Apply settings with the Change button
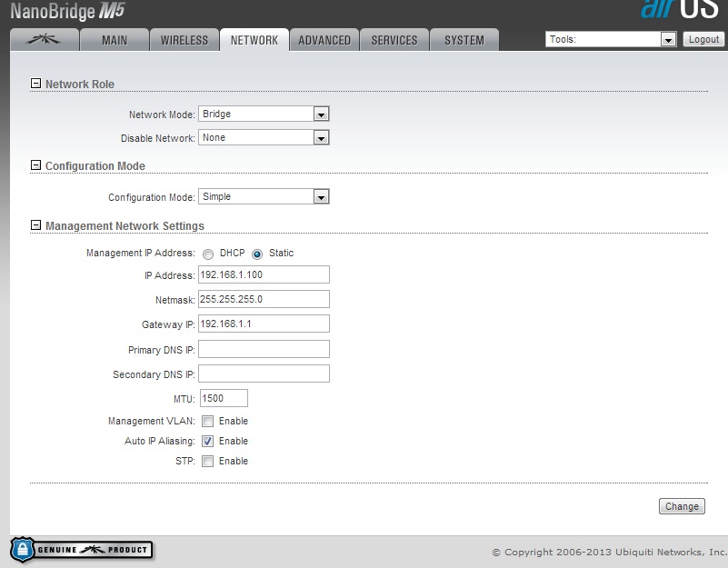Screen dimensions: 728x568 pos(682,506)
